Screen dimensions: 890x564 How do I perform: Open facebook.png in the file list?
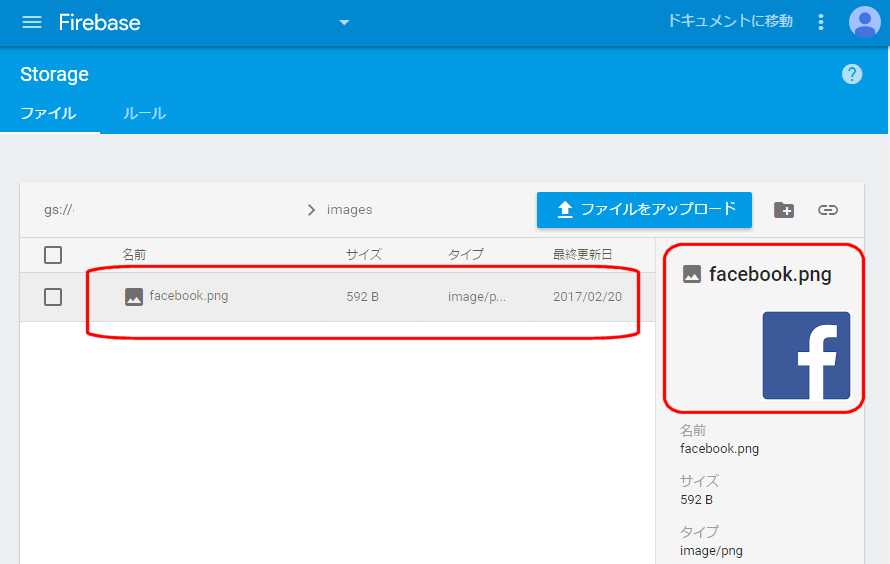[x=188, y=296]
